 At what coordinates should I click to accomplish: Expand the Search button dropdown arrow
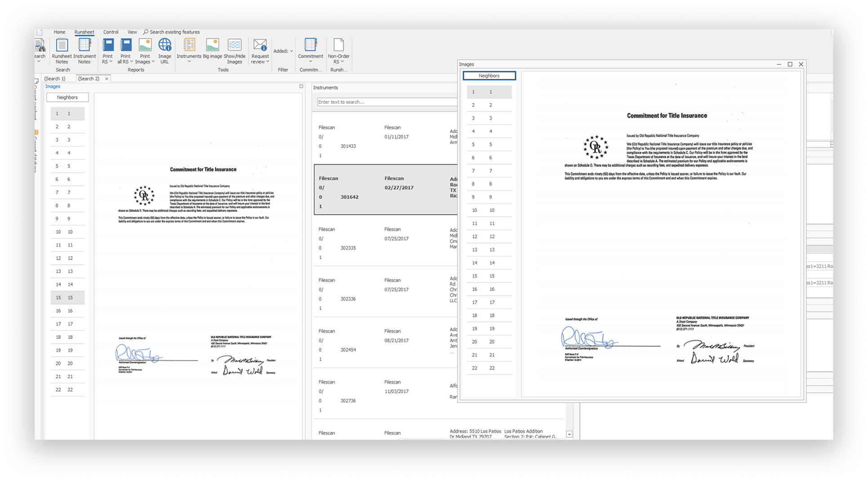coord(39,62)
